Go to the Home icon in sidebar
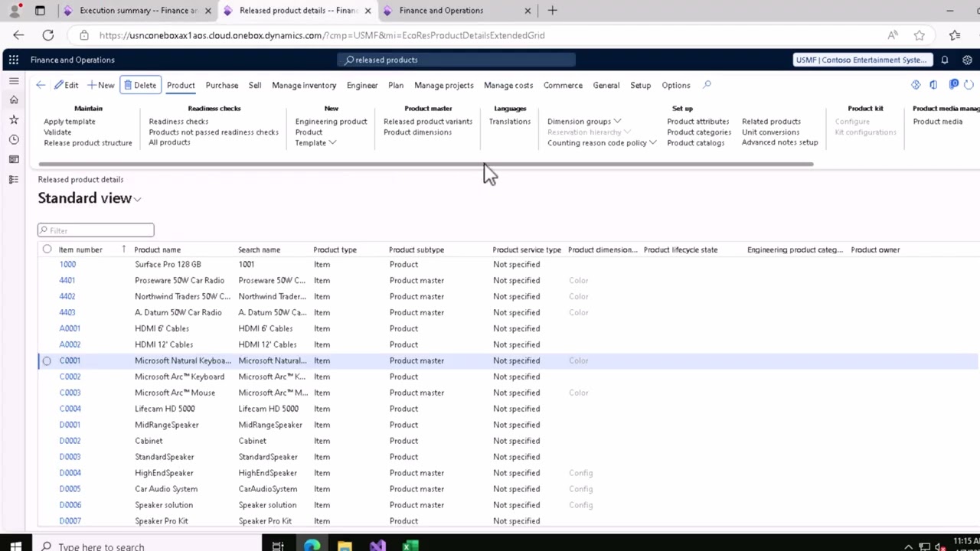980x551 pixels. click(x=14, y=99)
